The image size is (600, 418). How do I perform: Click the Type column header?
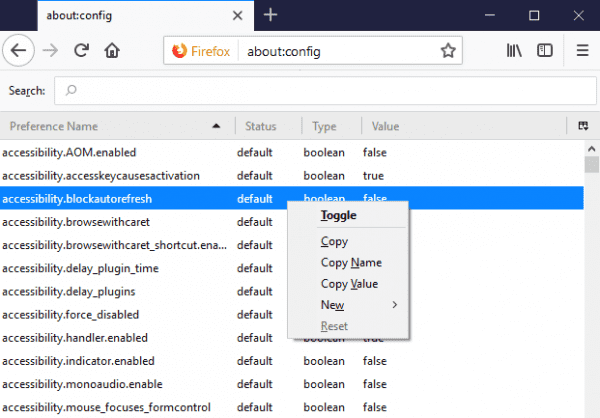click(x=324, y=126)
